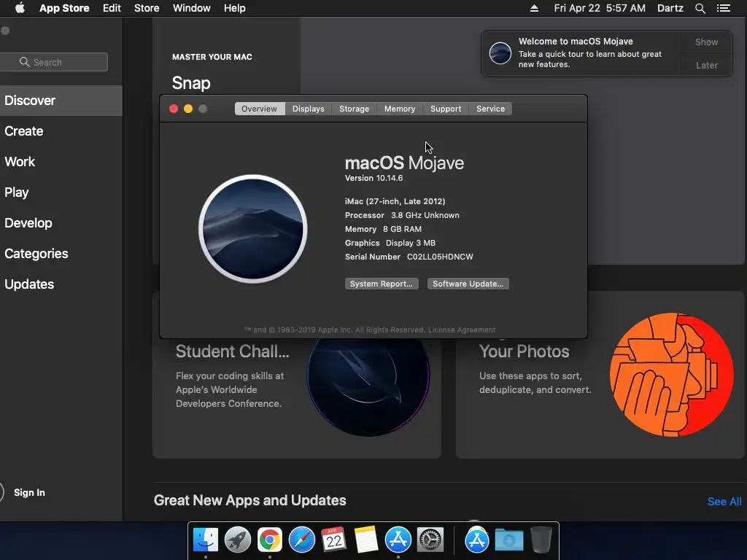Viewport: 747px width, 560px height.
Task: Open the Edit menu
Action: tap(112, 8)
